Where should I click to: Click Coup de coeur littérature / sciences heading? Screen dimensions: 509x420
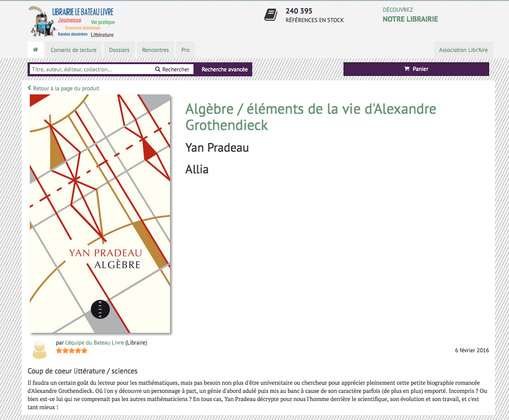tap(82, 371)
